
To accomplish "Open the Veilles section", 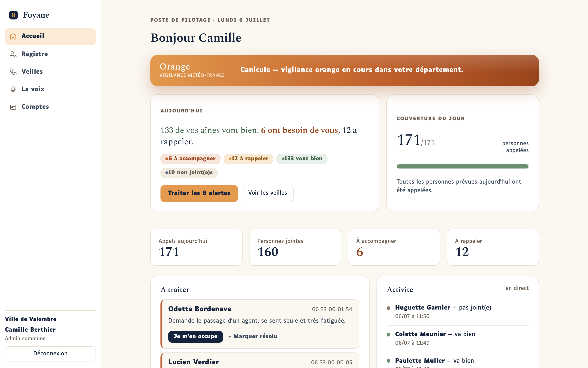I will point(50,72).
